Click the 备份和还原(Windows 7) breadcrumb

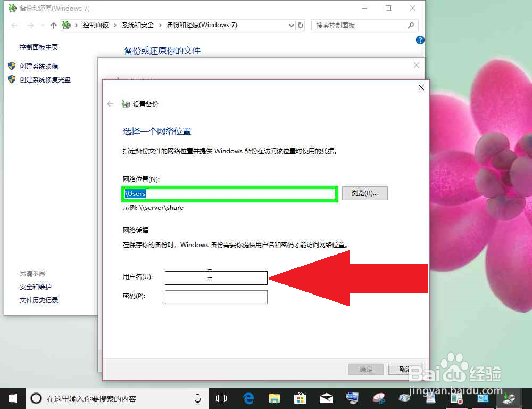[x=202, y=25]
